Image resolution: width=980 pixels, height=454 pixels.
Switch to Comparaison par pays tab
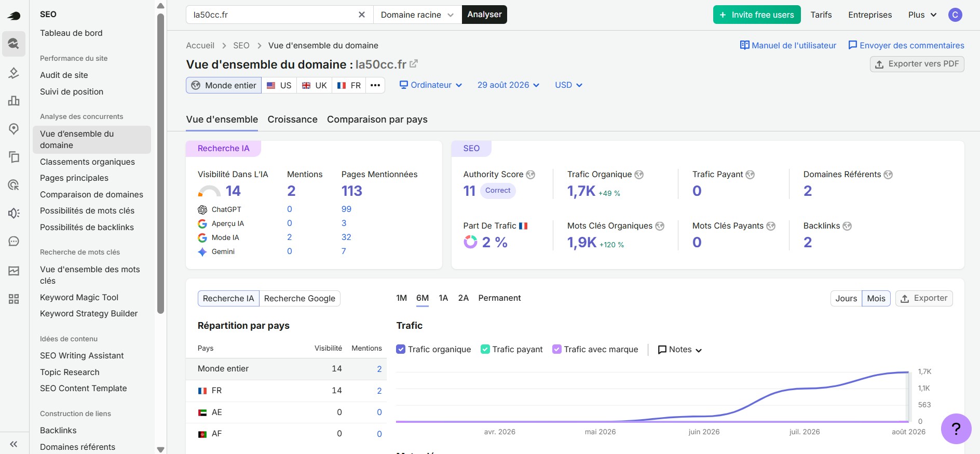tap(377, 119)
